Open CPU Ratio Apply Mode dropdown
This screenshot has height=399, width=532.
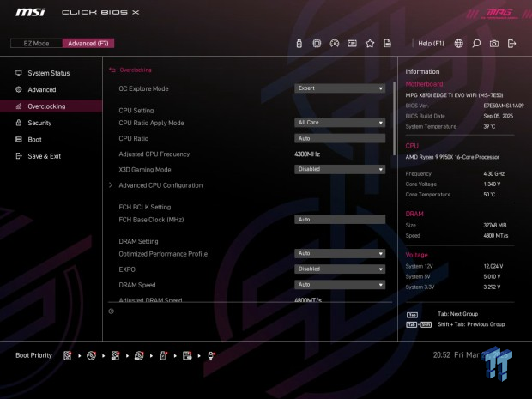(340, 123)
